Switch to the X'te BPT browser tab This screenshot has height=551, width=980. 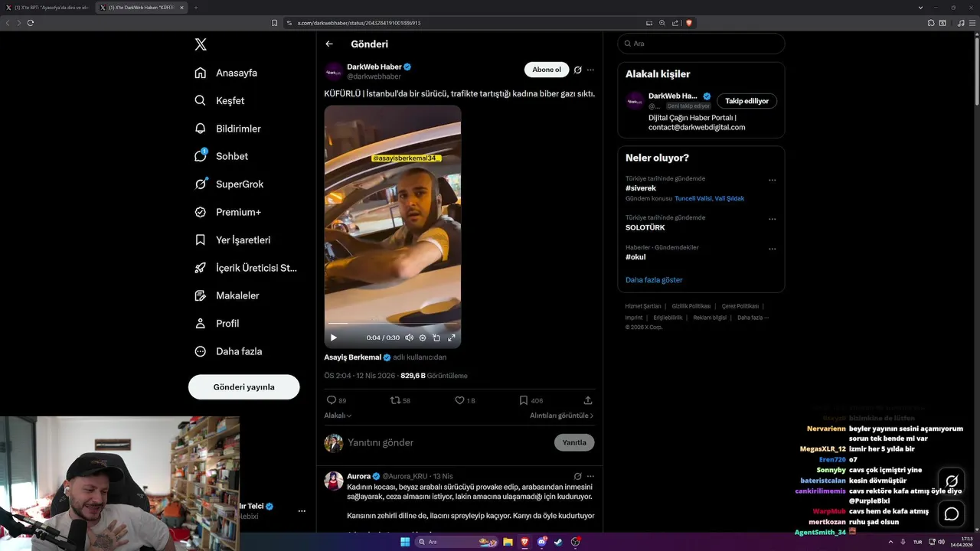(47, 8)
